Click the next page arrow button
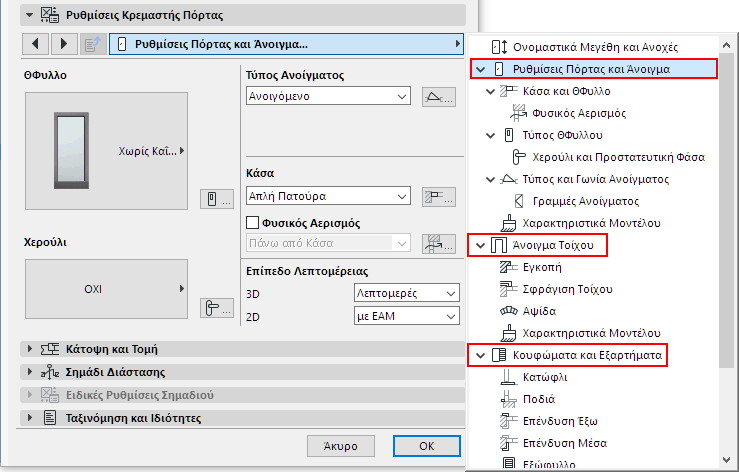Viewport: 739px width, 472px height. [64, 44]
